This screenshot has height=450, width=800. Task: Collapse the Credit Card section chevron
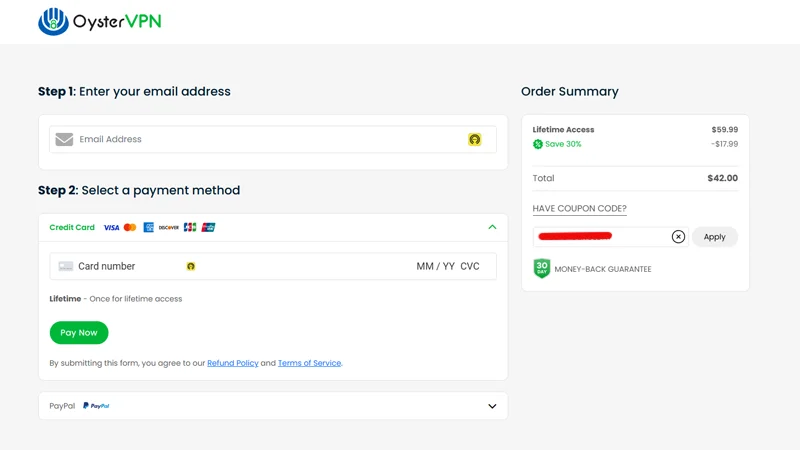tap(492, 227)
